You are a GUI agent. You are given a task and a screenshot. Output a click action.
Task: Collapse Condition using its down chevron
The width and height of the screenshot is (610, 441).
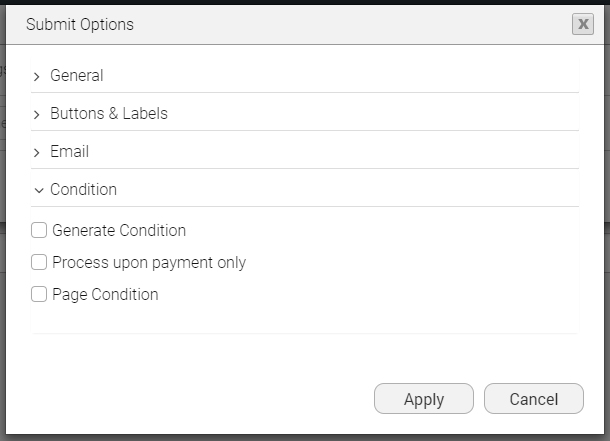pos(38,190)
